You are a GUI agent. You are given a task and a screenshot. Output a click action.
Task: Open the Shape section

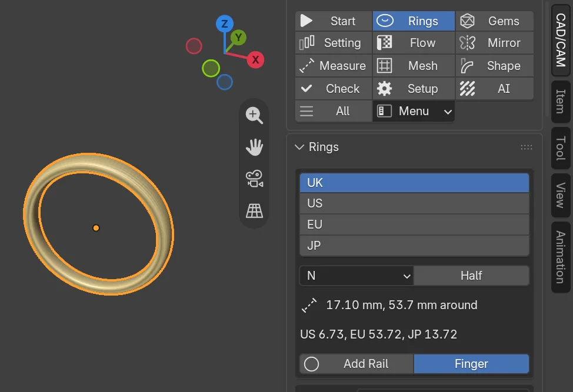[494, 66]
